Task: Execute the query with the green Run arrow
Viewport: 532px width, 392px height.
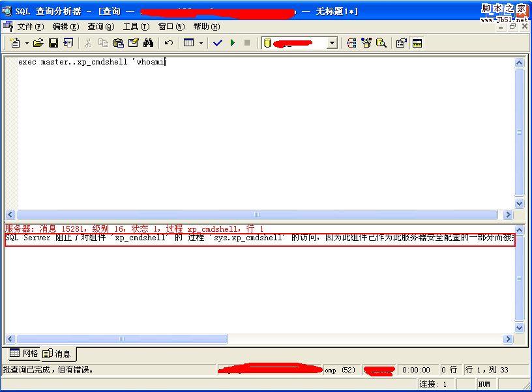Action: click(233, 42)
